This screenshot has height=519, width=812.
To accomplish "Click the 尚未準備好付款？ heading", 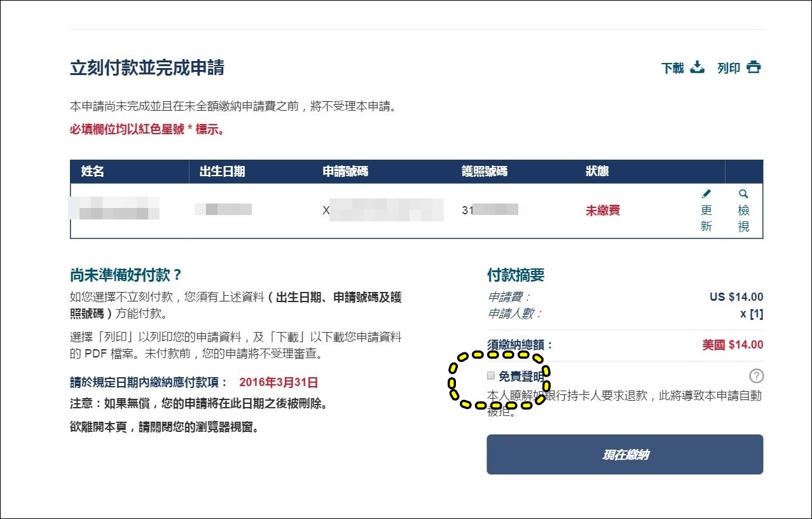I will (x=127, y=275).
